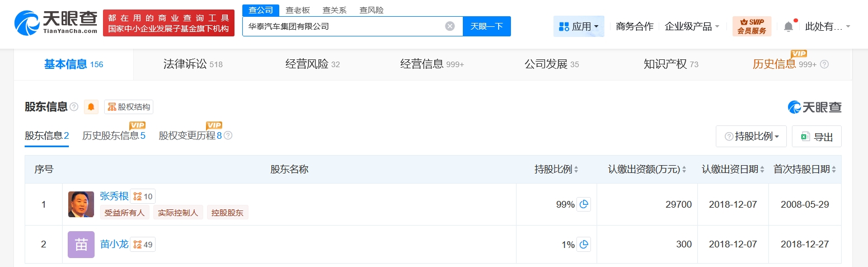
Task: Click help question icon beside 历史信息 tab
Action: (824, 64)
